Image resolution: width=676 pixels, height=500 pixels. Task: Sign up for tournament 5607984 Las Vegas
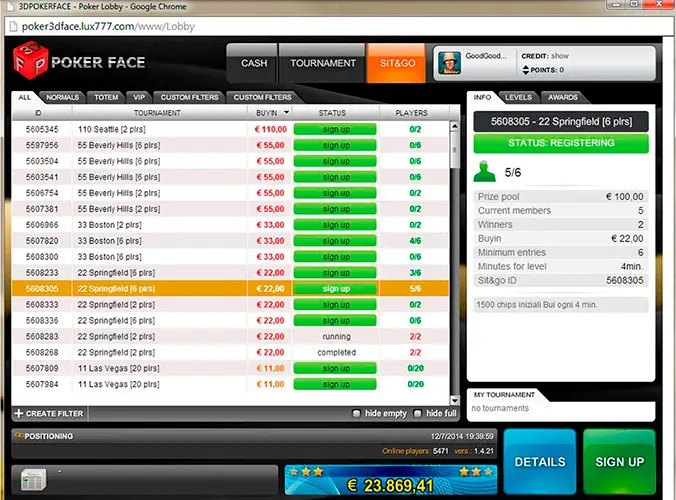pyautogui.click(x=335, y=384)
